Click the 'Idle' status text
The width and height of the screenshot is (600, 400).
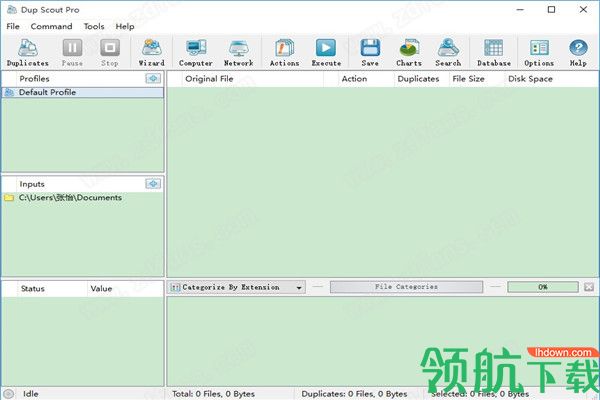click(x=30, y=394)
